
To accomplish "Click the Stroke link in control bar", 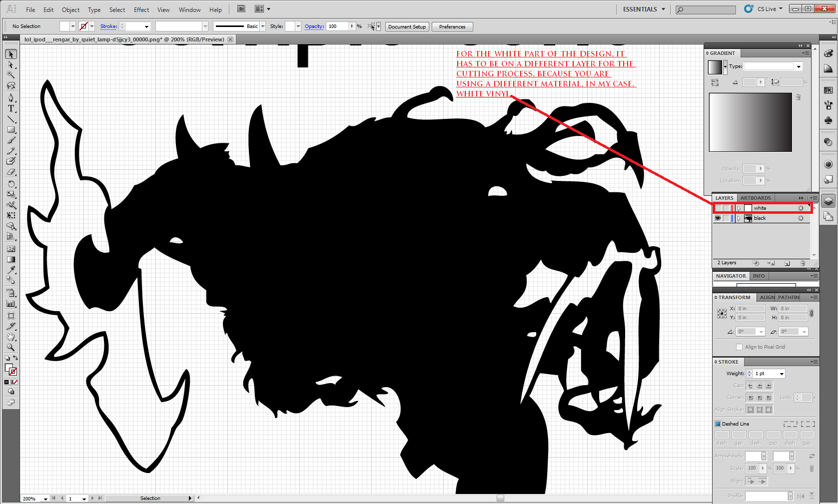I will [x=108, y=26].
